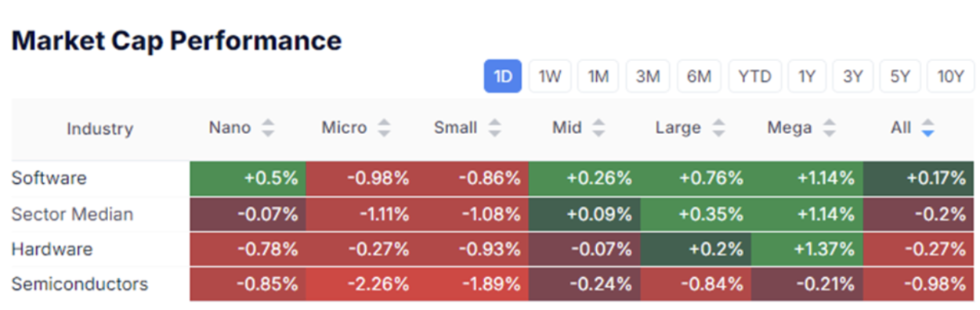Choose the 1Y period button
This screenshot has width=980, height=310.
[807, 77]
